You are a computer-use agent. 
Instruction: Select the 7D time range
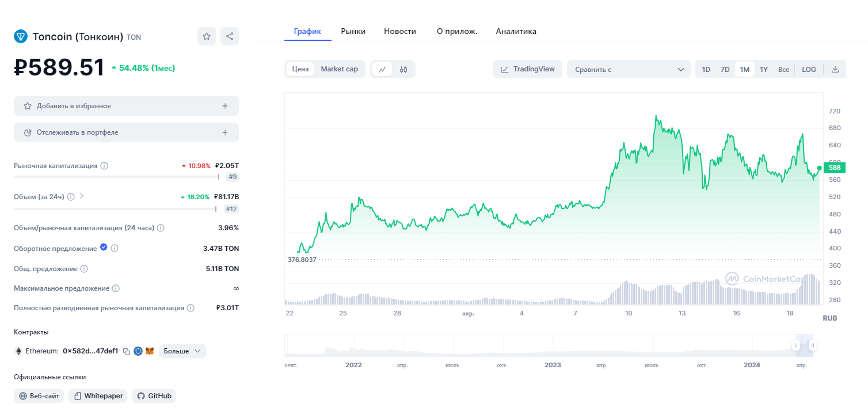pyautogui.click(x=725, y=69)
